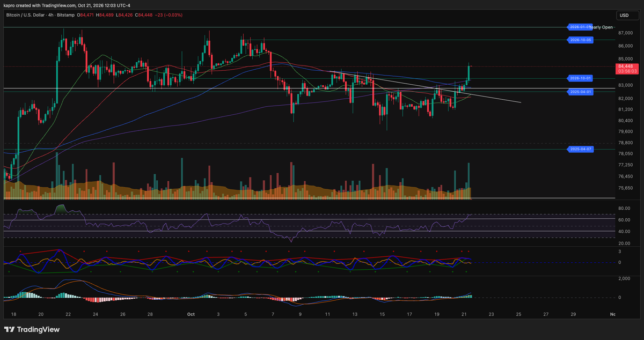Click the high value H84,489
Image resolution: width=644 pixels, height=340 pixels.
[x=106, y=15]
